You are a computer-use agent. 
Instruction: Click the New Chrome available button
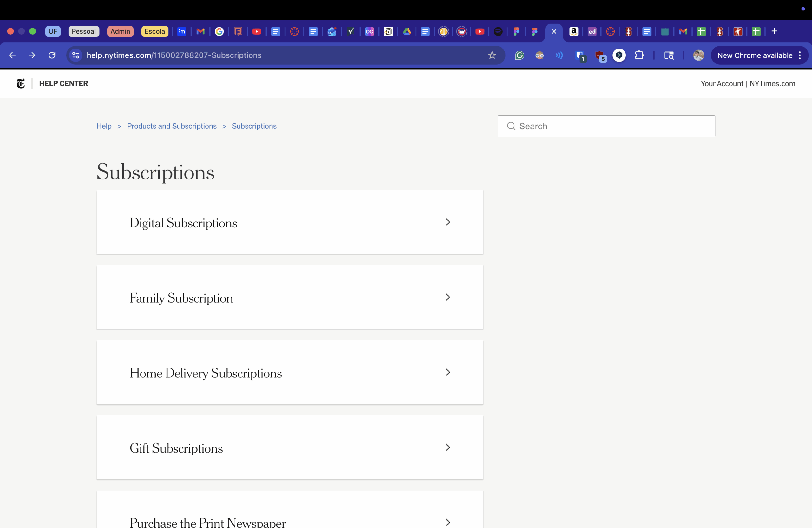(755, 55)
